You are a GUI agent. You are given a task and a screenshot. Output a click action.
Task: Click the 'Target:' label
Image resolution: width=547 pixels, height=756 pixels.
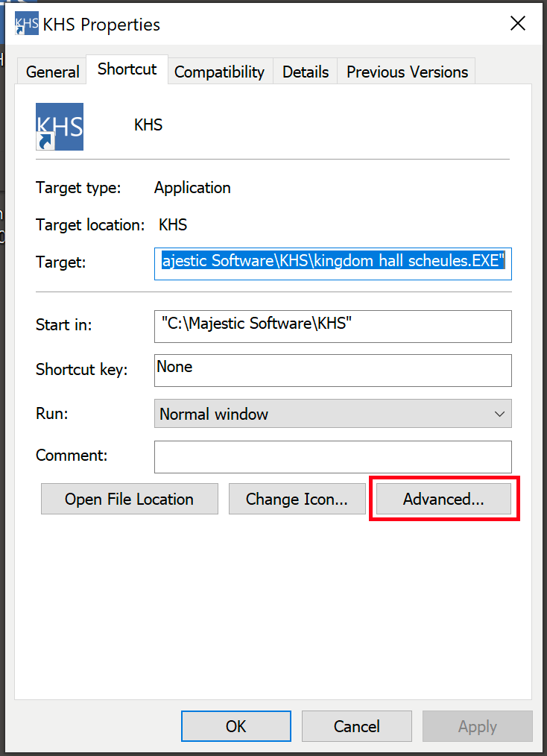(60, 262)
